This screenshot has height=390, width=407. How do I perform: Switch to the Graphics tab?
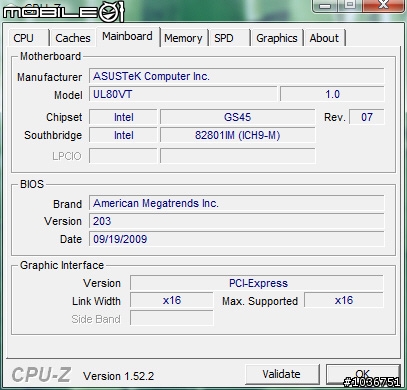(x=277, y=38)
